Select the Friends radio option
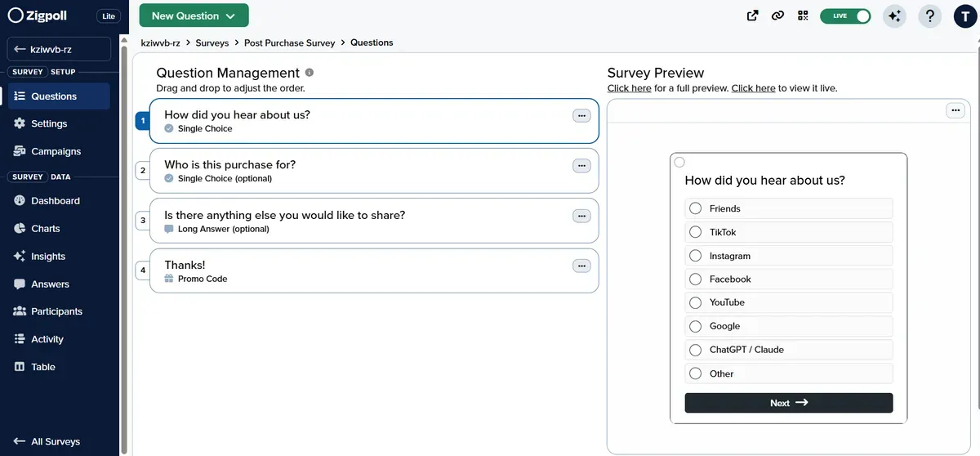 [695, 208]
